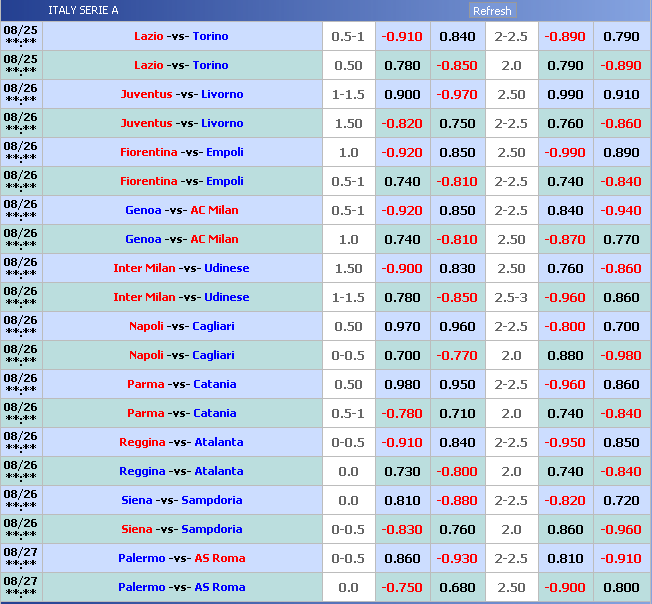The image size is (652, 604).
Task: Click the Refresh button
Action: [x=492, y=11]
